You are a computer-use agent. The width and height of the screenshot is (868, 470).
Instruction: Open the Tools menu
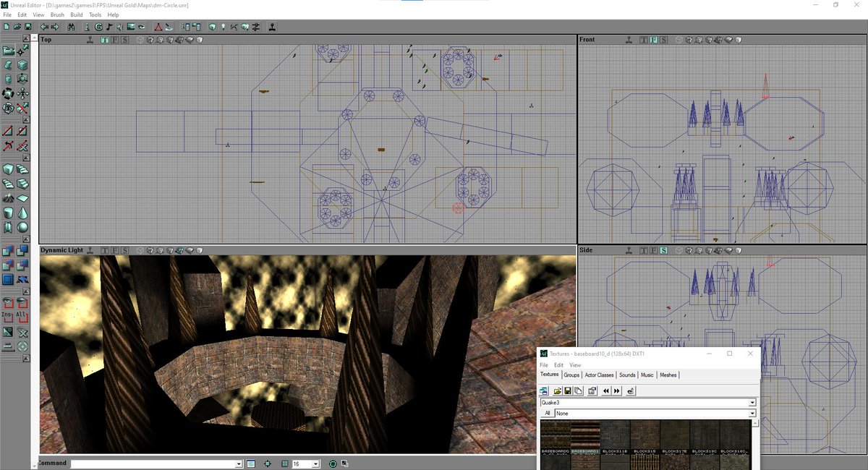95,14
